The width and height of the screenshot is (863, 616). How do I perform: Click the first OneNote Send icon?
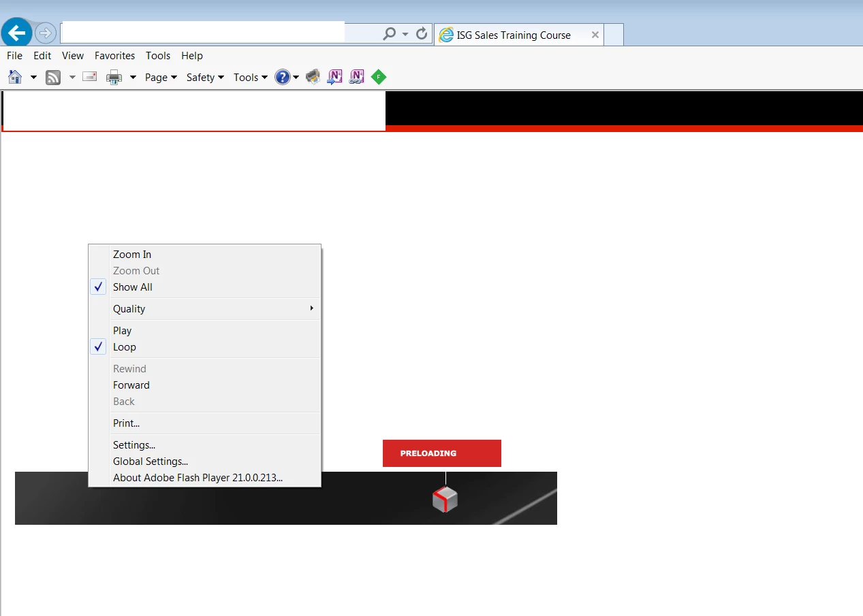point(334,77)
